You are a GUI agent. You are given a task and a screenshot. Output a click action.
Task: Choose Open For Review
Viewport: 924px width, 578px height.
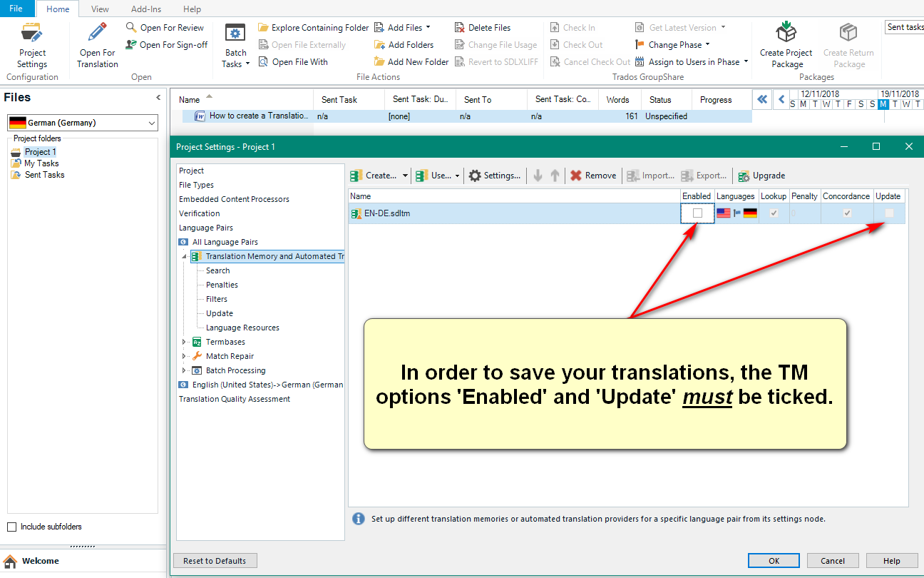[165, 28]
